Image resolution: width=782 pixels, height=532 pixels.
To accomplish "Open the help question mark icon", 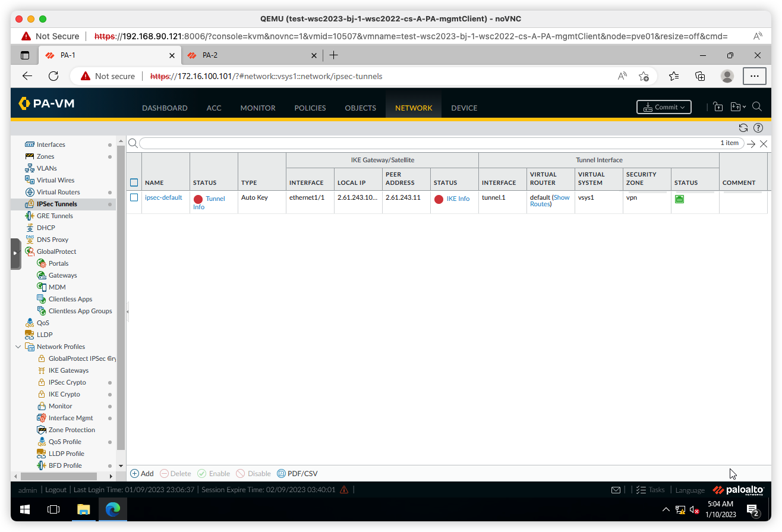I will coord(758,128).
